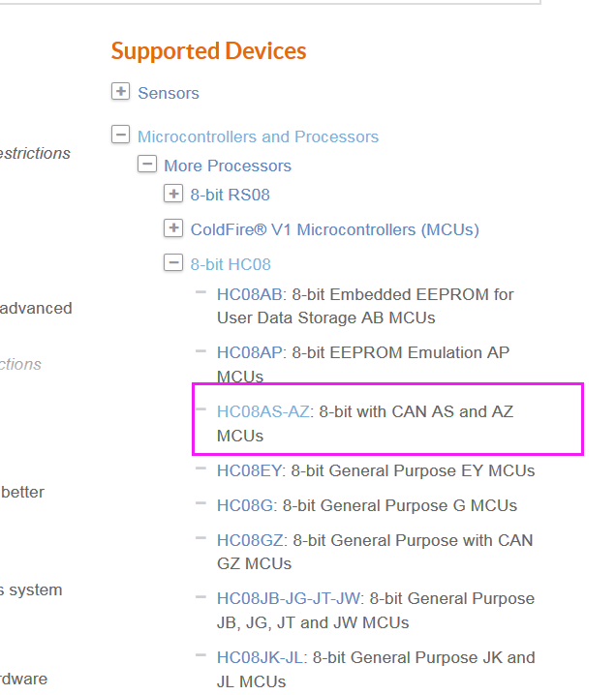
Task: Select the HC08GZ device link
Action: 251,540
